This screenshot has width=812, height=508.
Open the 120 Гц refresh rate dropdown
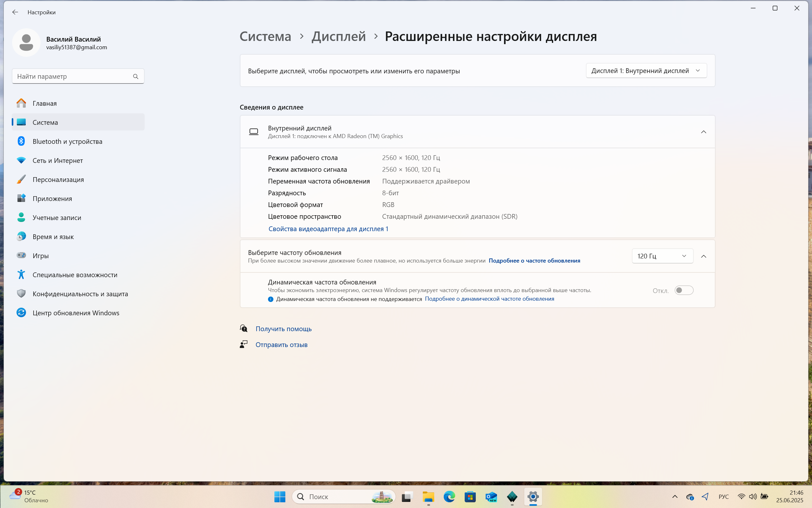(662, 256)
